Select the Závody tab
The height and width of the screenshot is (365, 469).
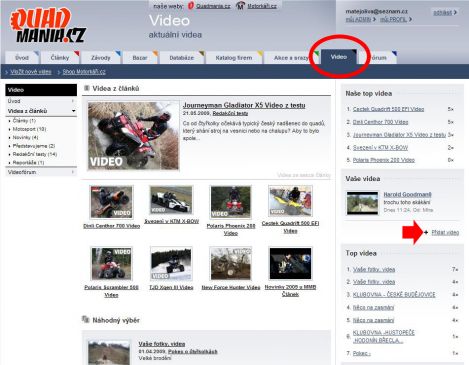[x=101, y=58]
